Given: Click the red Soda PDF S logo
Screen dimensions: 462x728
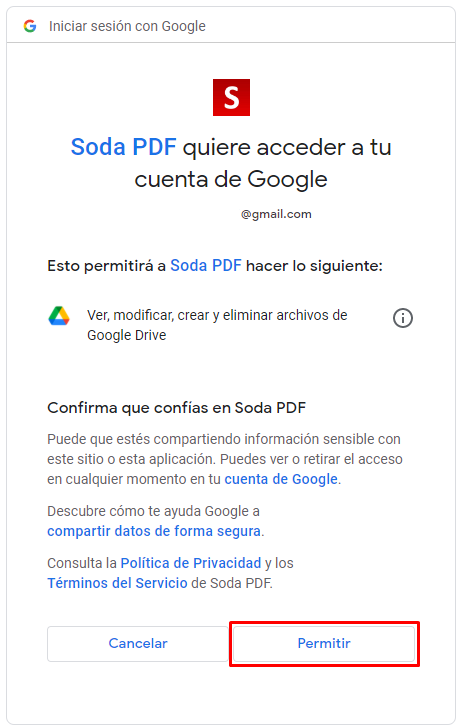Looking at the screenshot, I should pos(231,98).
